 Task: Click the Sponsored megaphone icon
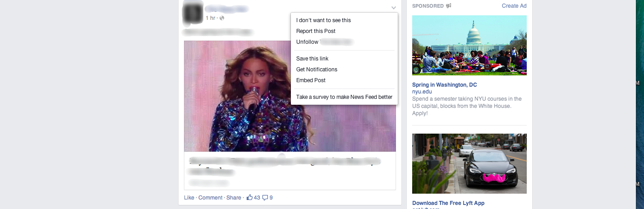tap(448, 6)
